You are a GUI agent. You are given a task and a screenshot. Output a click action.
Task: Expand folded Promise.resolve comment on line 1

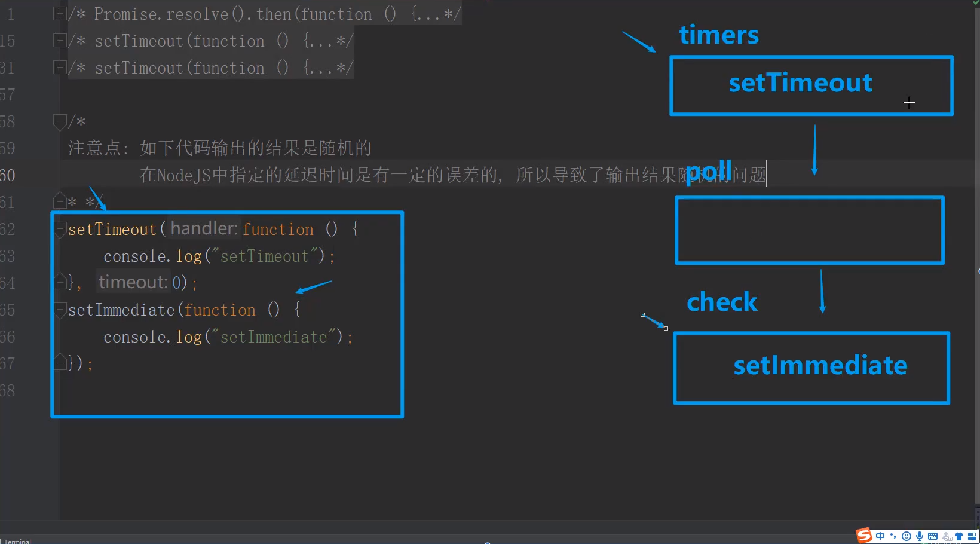click(x=60, y=13)
